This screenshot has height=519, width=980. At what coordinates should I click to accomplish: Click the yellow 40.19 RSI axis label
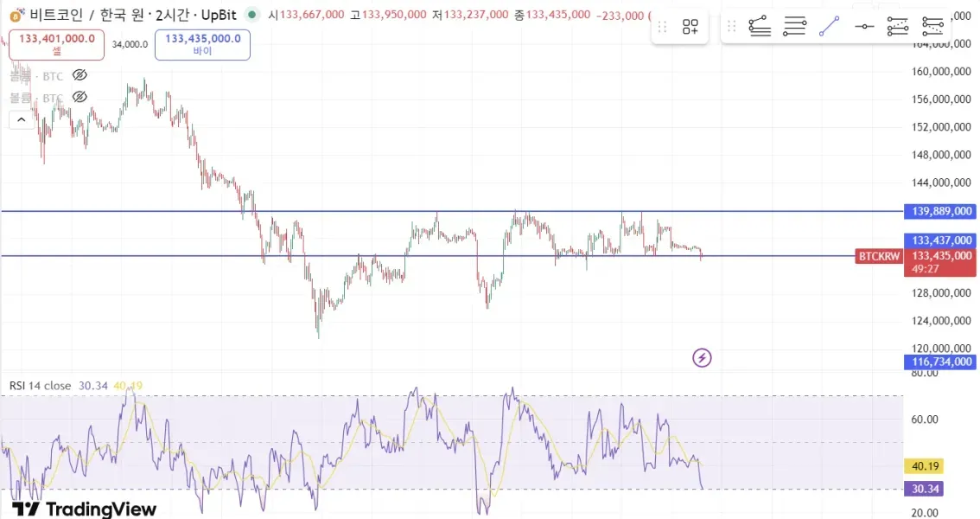coord(925,466)
